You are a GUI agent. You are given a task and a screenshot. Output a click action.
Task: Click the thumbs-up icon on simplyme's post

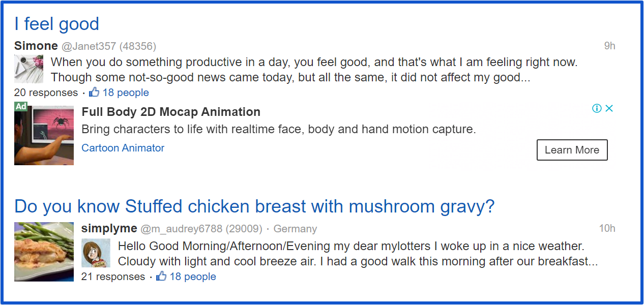[161, 276]
